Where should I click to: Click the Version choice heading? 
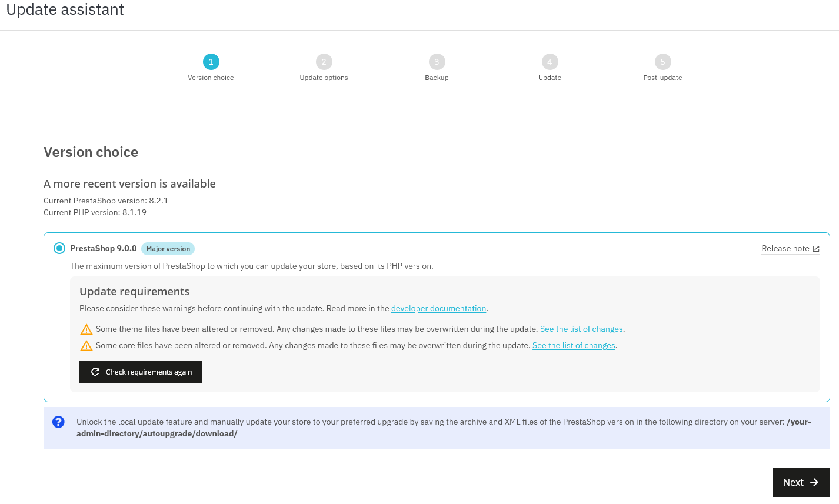click(91, 152)
